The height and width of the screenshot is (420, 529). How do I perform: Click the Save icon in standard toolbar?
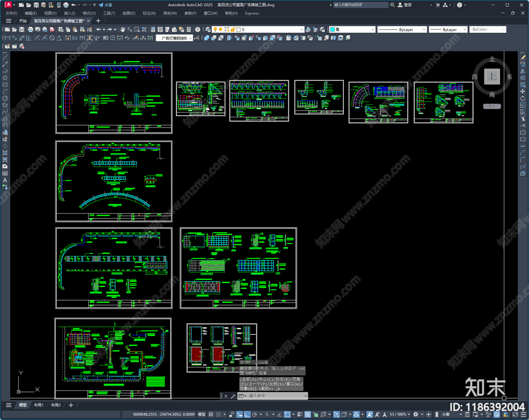coord(21,29)
